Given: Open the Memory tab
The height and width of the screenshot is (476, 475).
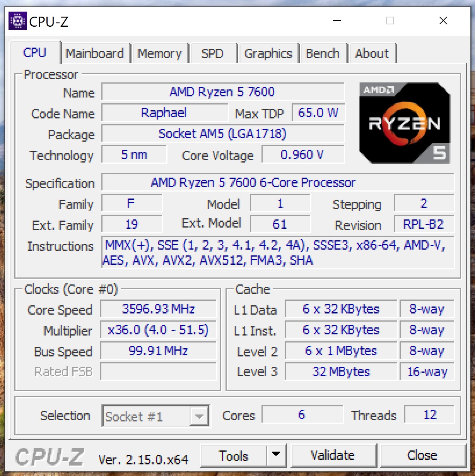Looking at the screenshot, I should tap(160, 53).
